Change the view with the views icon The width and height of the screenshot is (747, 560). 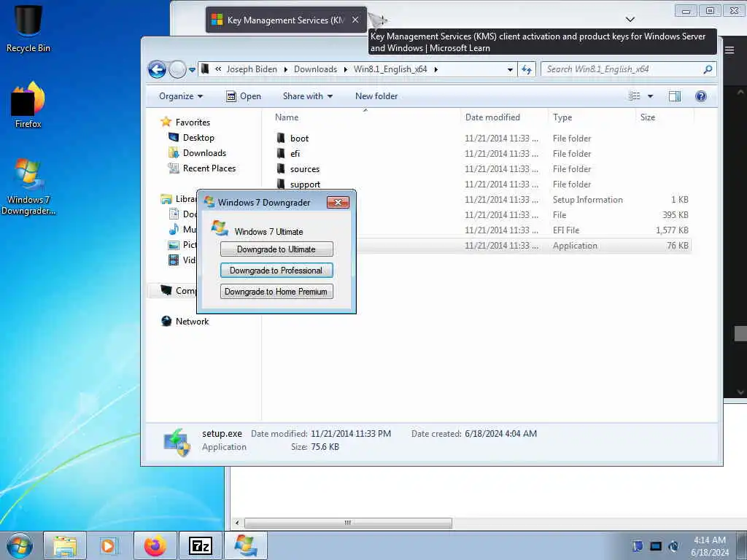pos(634,96)
